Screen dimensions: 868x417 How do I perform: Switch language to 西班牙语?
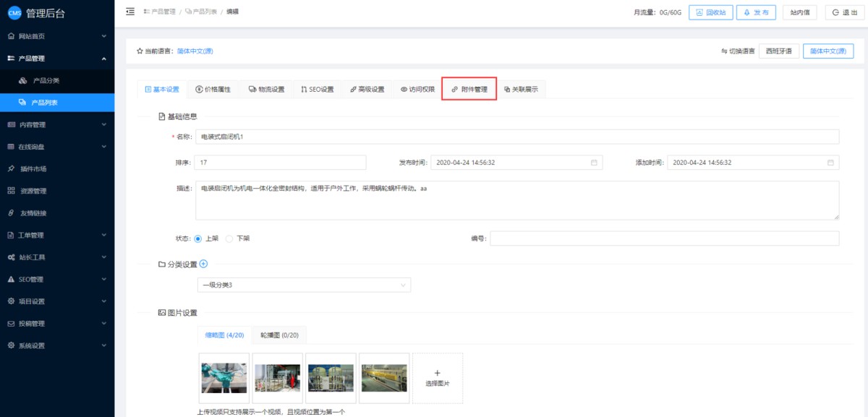[x=778, y=51]
